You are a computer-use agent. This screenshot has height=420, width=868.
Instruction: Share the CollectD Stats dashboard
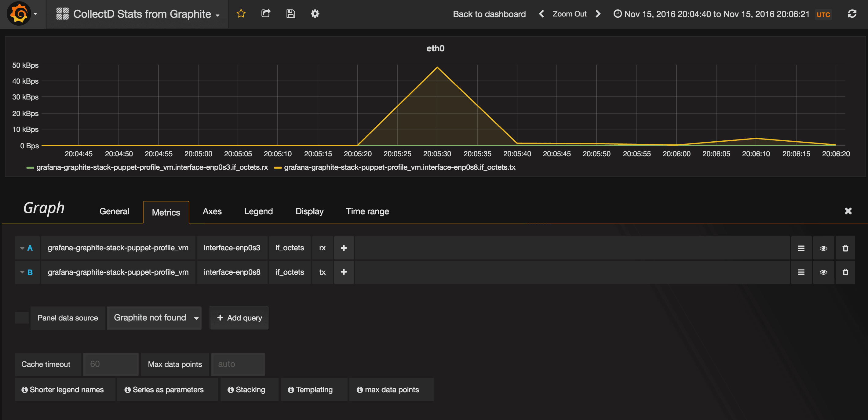[x=266, y=14]
